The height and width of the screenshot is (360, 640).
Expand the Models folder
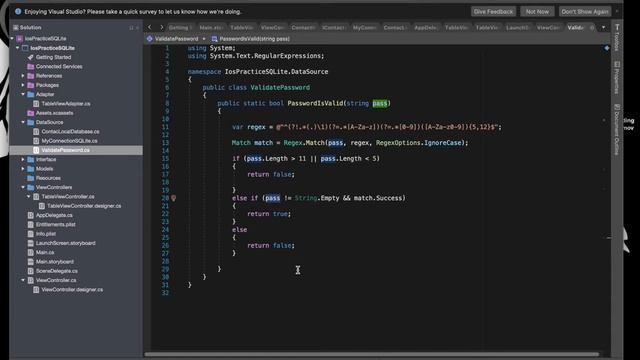tap(23, 169)
